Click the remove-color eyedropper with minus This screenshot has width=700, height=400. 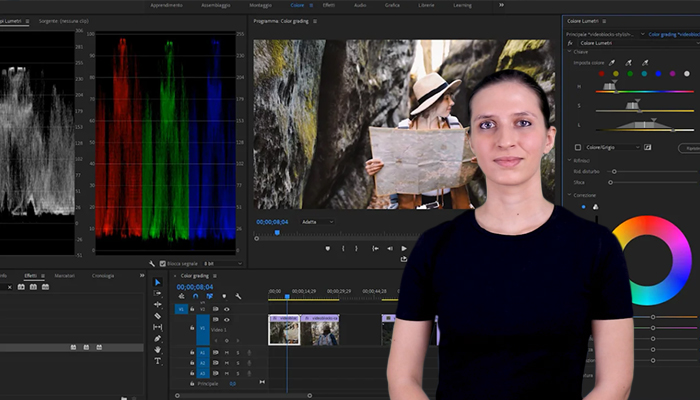(x=645, y=63)
